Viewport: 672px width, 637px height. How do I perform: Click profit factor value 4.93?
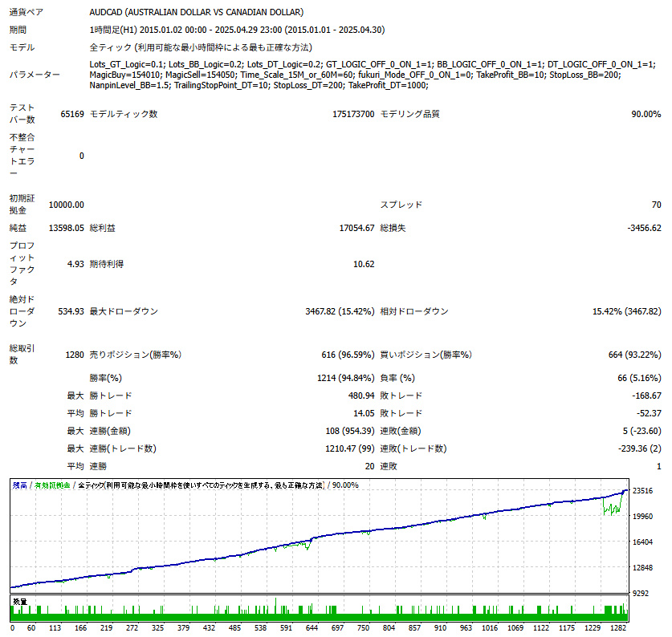[x=75, y=264]
